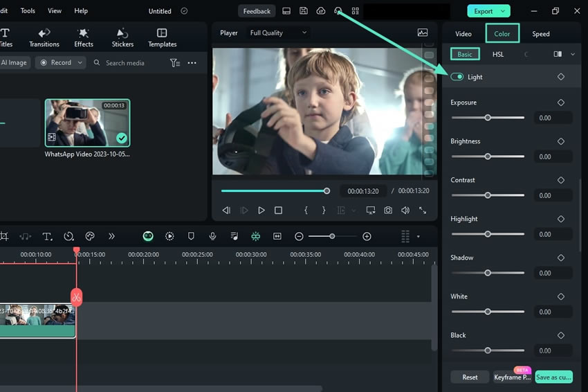
Task: Open the support headset icon
Action: (338, 11)
